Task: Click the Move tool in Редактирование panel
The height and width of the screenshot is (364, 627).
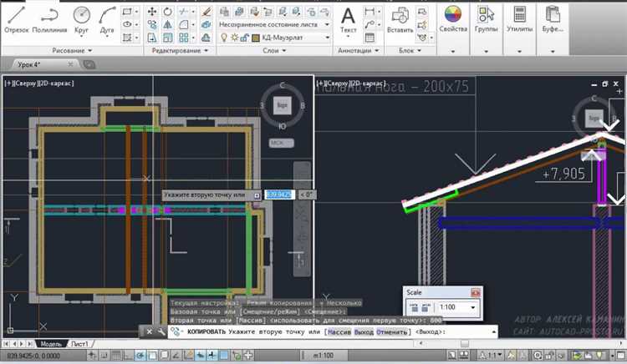Action: pyautogui.click(x=153, y=12)
